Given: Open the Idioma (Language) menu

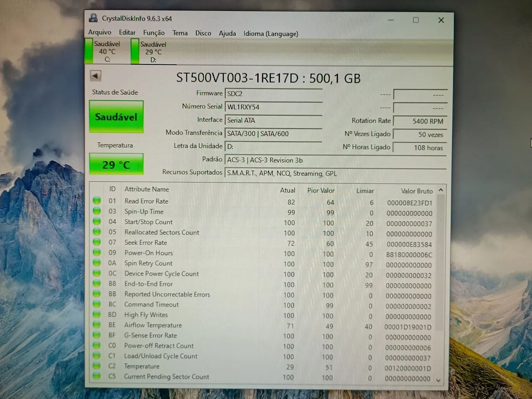Looking at the screenshot, I should click(271, 34).
